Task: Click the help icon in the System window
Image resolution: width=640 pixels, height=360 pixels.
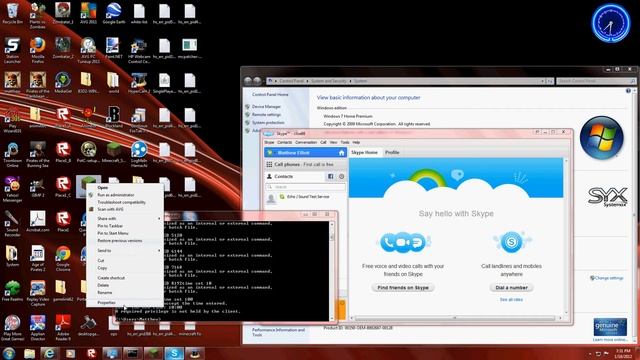Action: 628,91
